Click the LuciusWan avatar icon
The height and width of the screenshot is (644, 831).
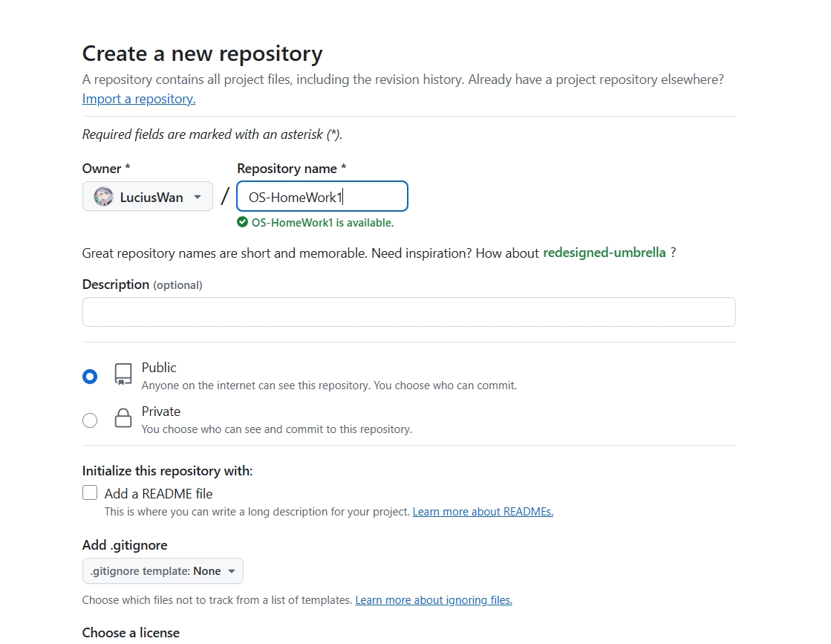103,197
